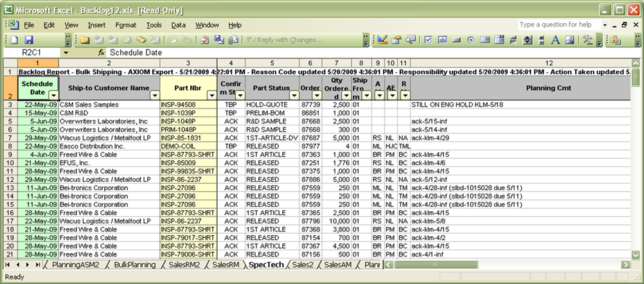Select the Toggle Button control tool
The image size is (644, 284).
pos(513,40)
